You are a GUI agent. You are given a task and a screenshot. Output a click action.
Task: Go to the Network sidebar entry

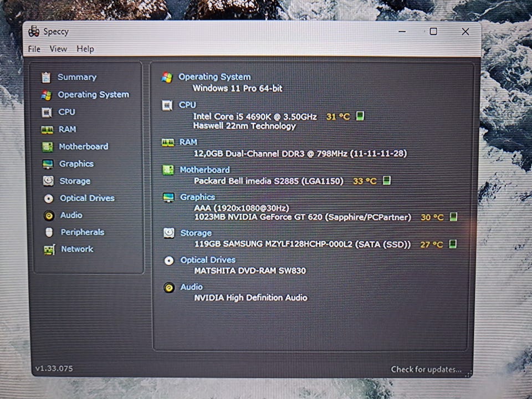tap(77, 249)
